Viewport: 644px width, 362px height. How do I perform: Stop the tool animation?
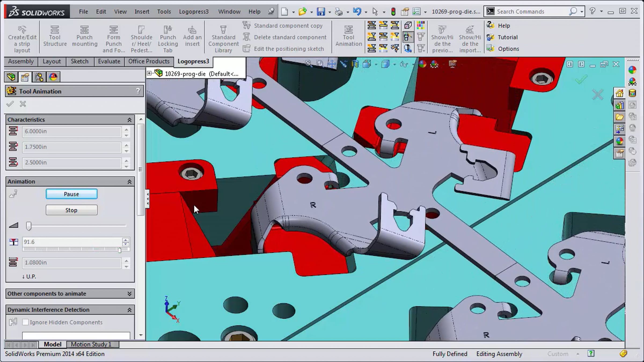coord(71,210)
